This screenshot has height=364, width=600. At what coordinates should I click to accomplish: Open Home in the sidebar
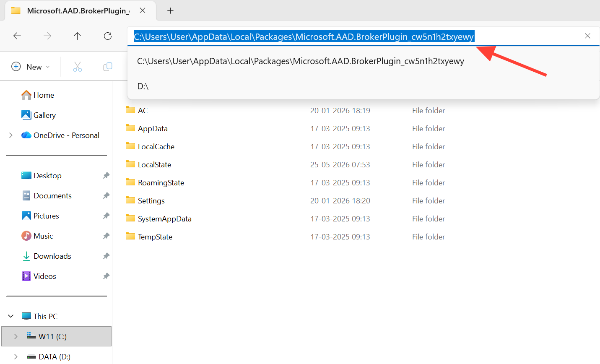44,95
